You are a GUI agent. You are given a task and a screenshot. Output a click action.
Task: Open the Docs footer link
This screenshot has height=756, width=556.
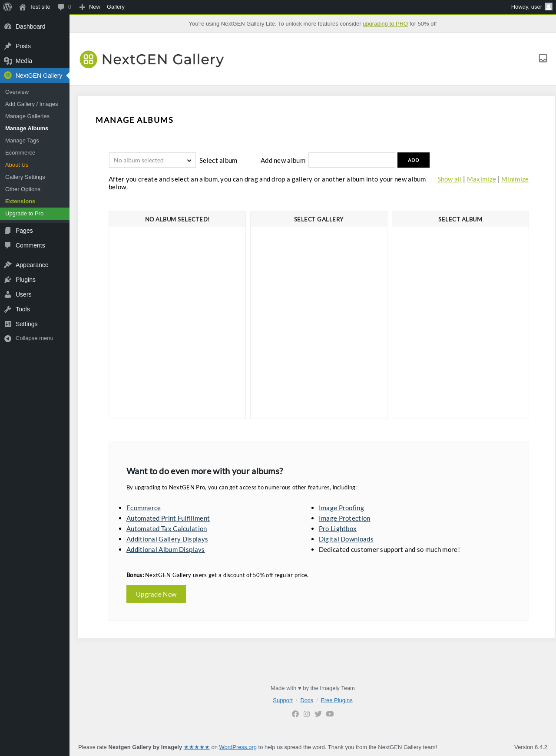pos(307,700)
